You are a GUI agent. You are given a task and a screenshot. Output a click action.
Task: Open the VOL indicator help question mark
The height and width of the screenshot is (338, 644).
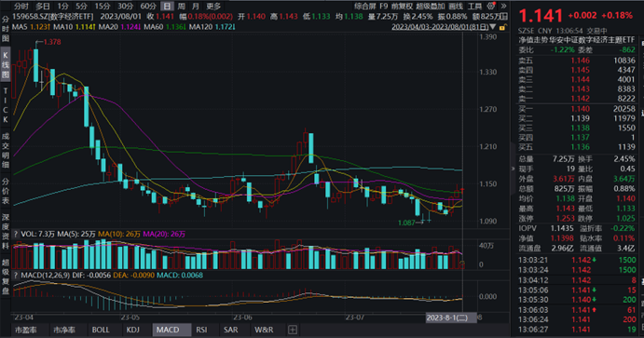coord(16,235)
